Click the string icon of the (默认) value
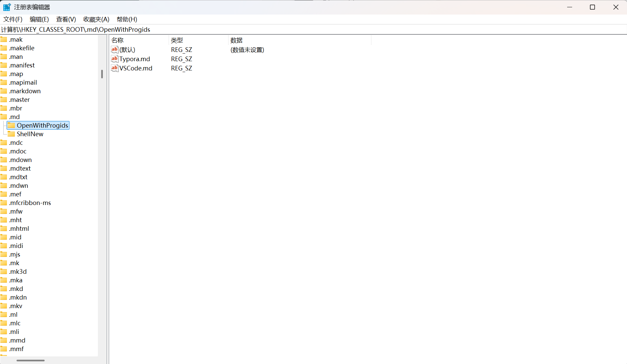This screenshot has height=364, width=627. pyautogui.click(x=114, y=50)
